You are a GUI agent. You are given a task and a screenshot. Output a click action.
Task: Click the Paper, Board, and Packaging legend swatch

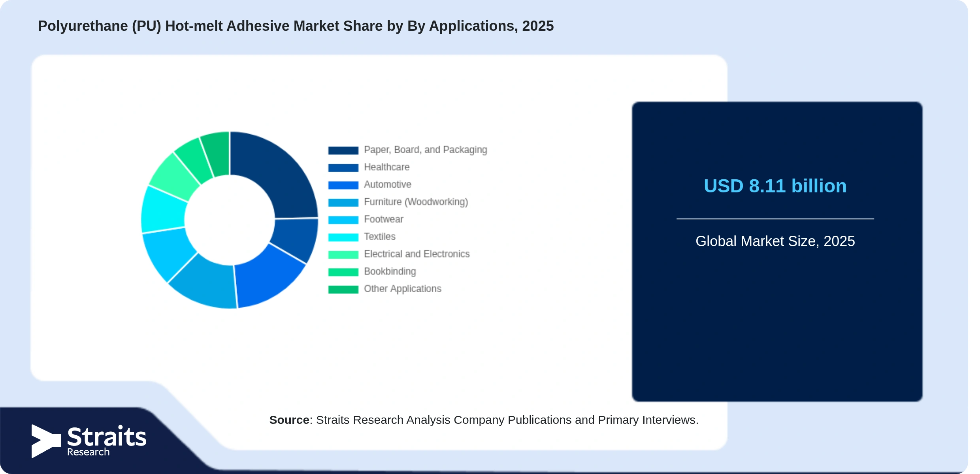click(343, 150)
